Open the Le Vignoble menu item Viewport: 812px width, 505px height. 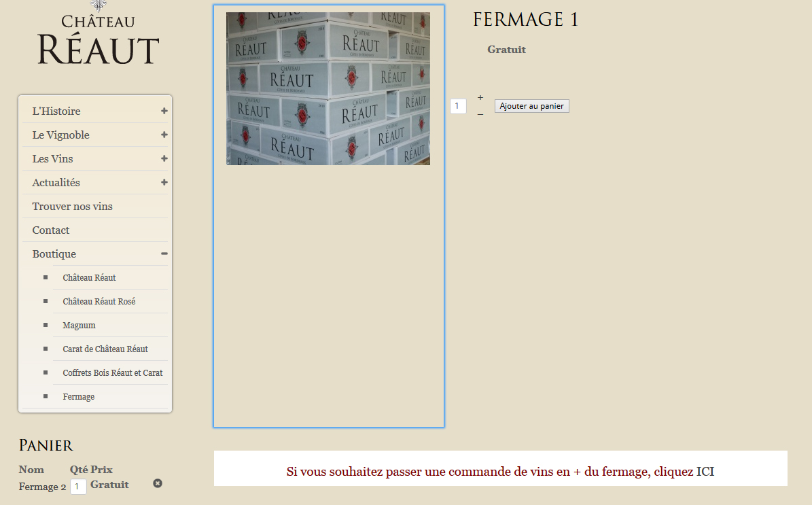coord(60,135)
